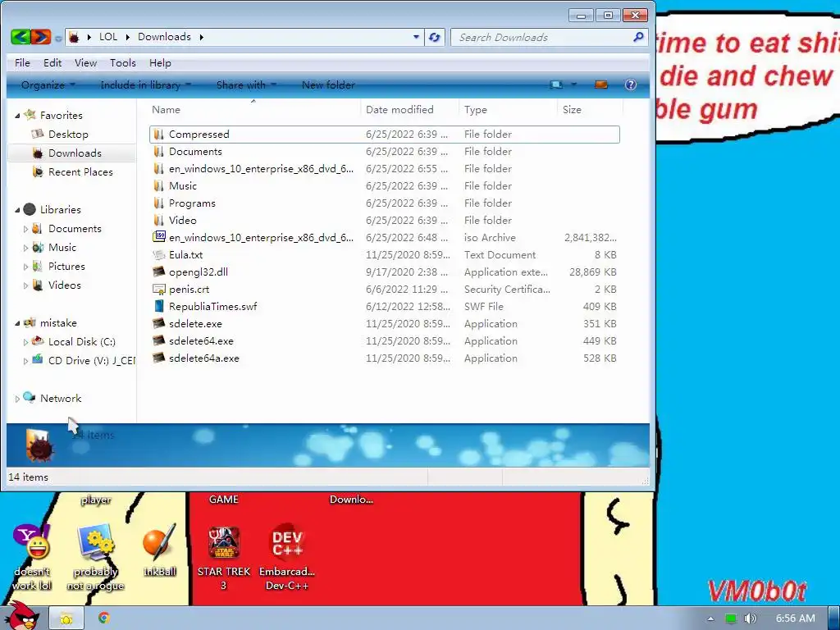Viewport: 840px width, 630px height.
Task: Select the Eula.txt file icon
Action: [x=158, y=254]
